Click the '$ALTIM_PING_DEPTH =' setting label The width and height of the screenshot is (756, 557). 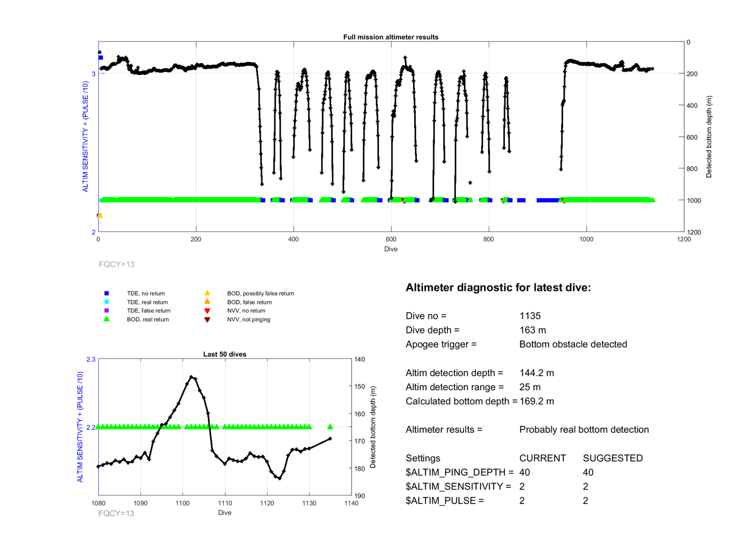click(x=460, y=472)
